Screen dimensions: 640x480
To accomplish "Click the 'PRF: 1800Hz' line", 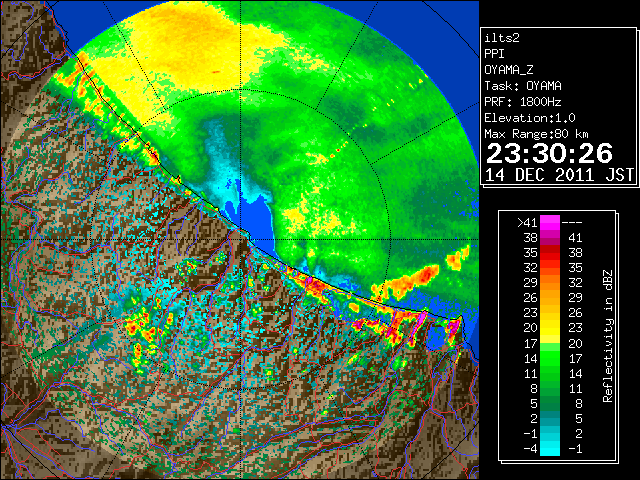I will coord(523,102).
